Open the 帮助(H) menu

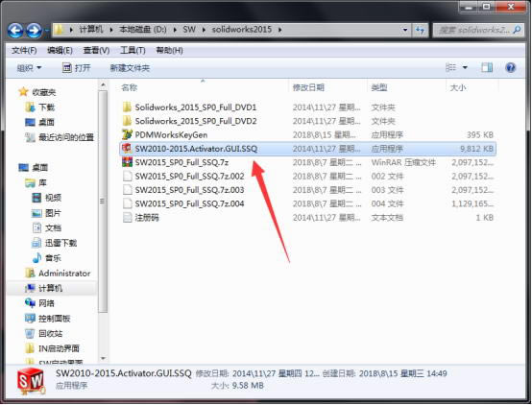point(169,51)
